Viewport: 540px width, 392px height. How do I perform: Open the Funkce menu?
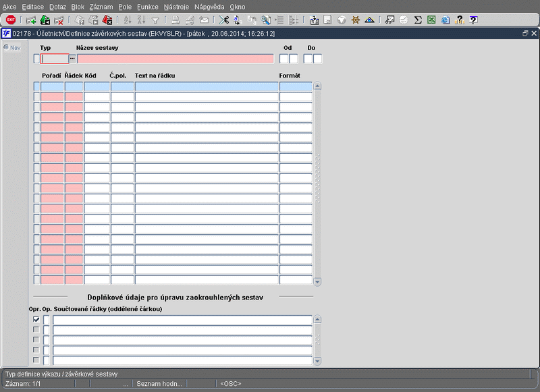[148, 7]
